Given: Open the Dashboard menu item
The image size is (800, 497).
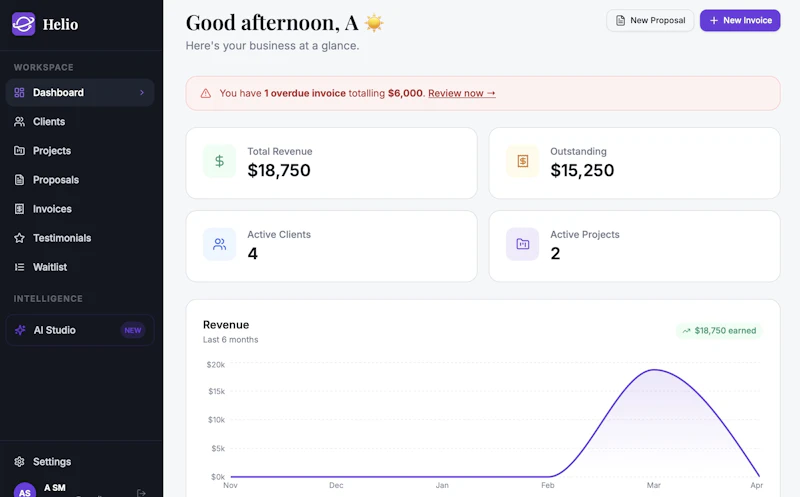Looking at the screenshot, I should pos(80,92).
